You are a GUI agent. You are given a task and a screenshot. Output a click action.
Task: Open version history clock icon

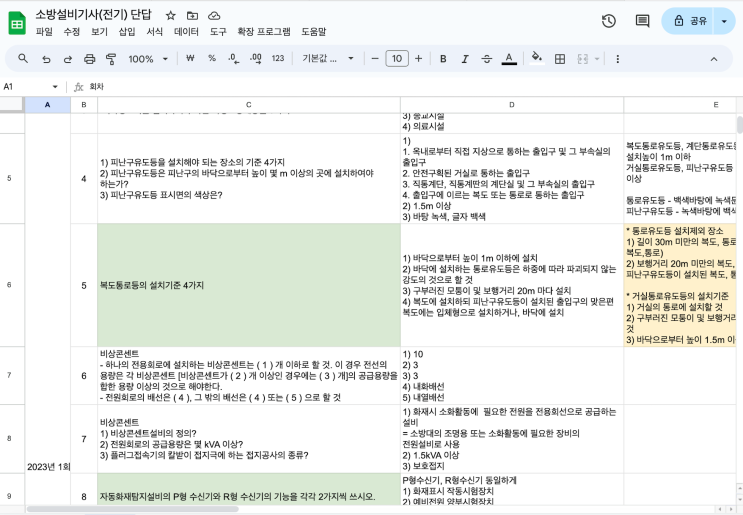click(x=608, y=21)
